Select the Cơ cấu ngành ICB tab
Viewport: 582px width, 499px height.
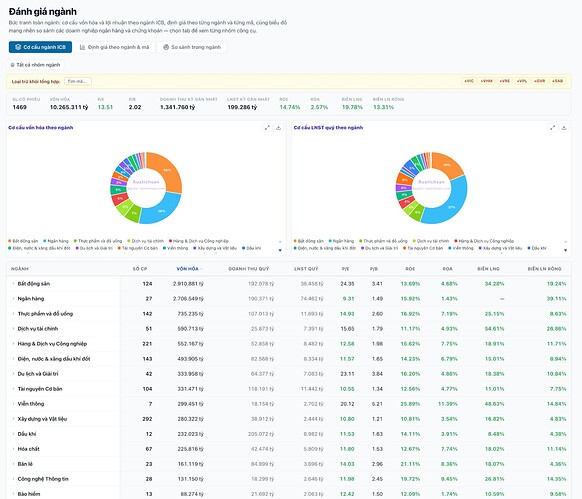[x=40, y=47]
